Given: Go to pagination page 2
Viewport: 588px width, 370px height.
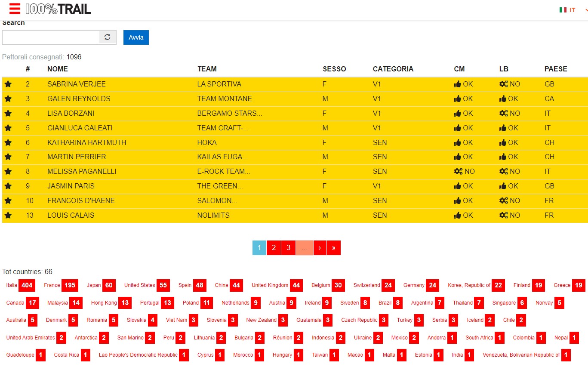Looking at the screenshot, I should point(274,248).
